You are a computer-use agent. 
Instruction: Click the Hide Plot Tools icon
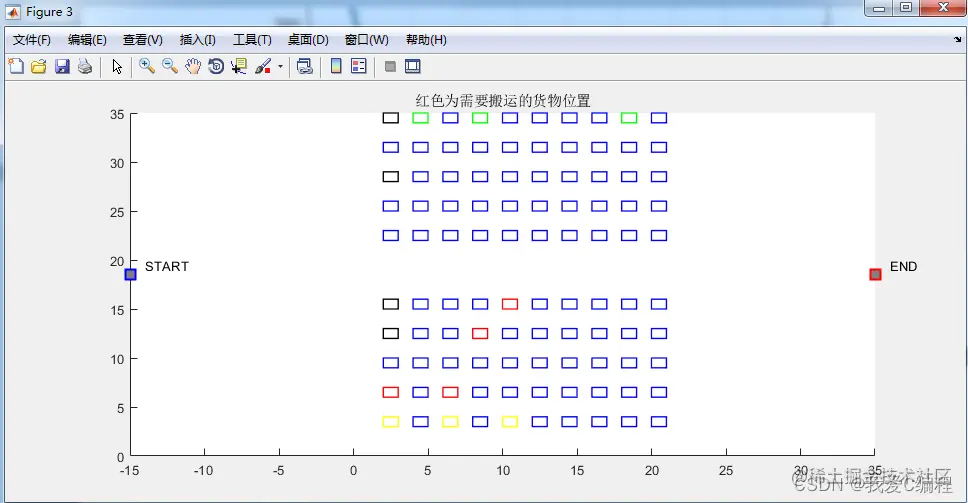(x=390, y=66)
